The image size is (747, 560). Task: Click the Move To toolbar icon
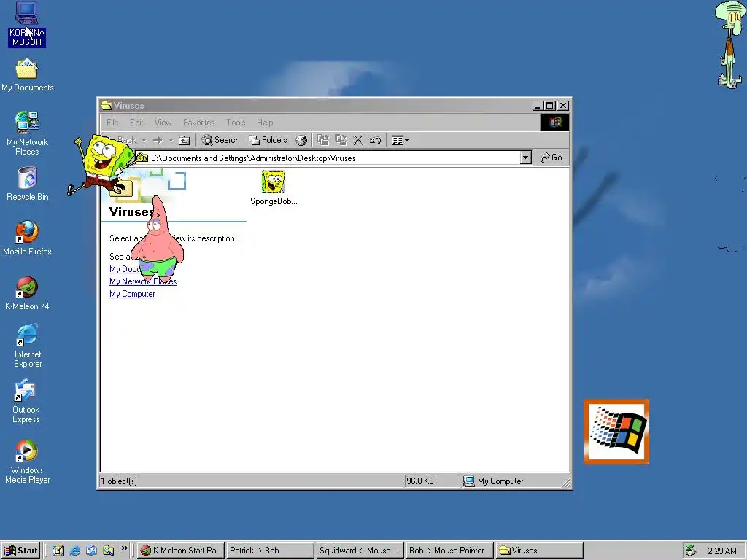coord(323,140)
